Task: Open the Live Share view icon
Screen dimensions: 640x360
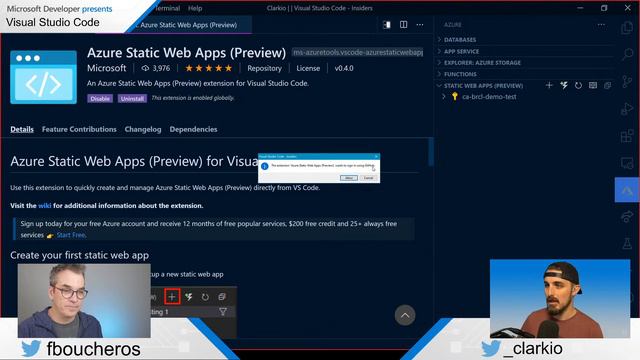Action: click(627, 216)
